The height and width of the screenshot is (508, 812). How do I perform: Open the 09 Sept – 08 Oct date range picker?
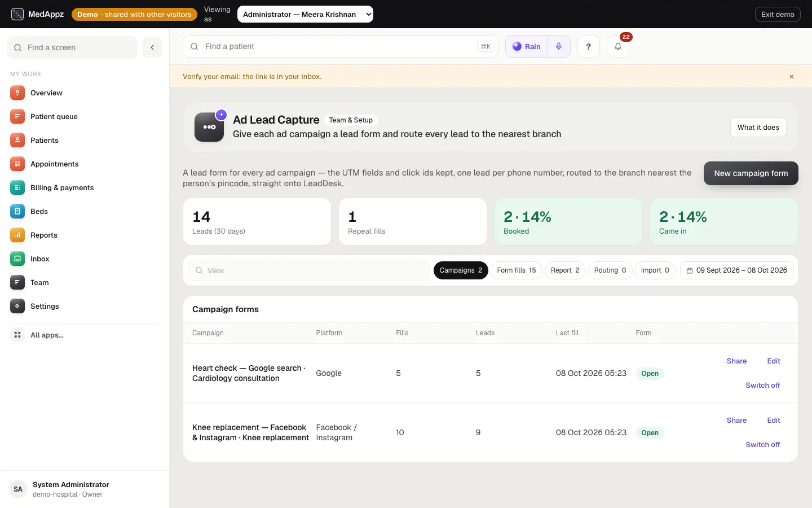tap(737, 270)
